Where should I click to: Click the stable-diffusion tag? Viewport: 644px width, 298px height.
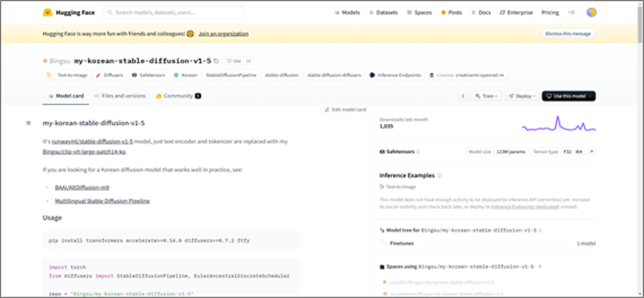[x=282, y=76]
